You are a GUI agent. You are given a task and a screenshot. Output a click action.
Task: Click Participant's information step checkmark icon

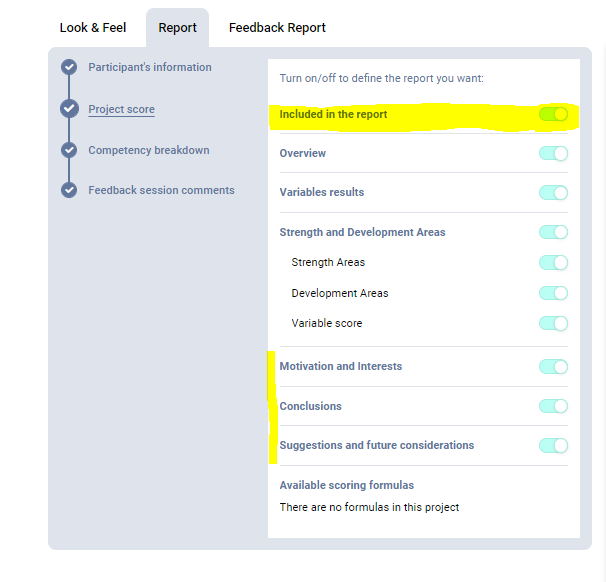pyautogui.click(x=69, y=67)
